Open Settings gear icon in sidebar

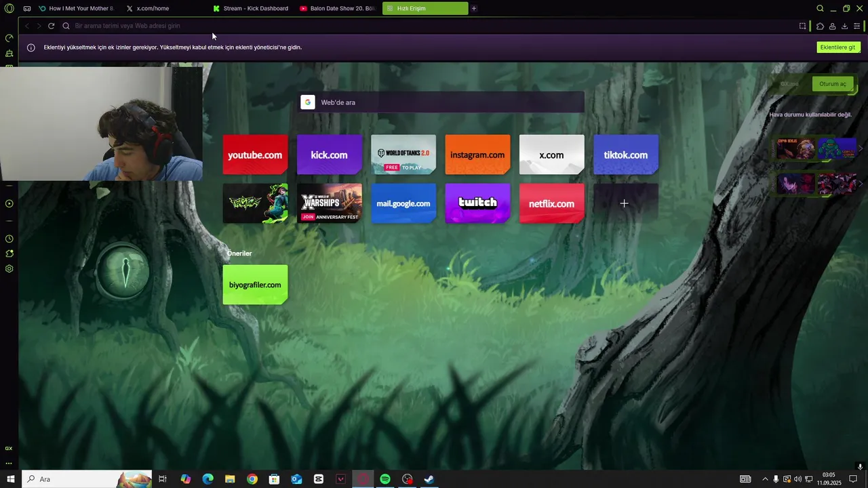(x=9, y=268)
